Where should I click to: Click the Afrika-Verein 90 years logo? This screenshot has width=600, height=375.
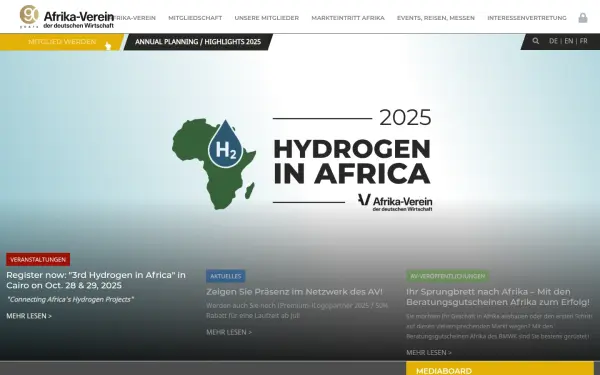[67, 17]
